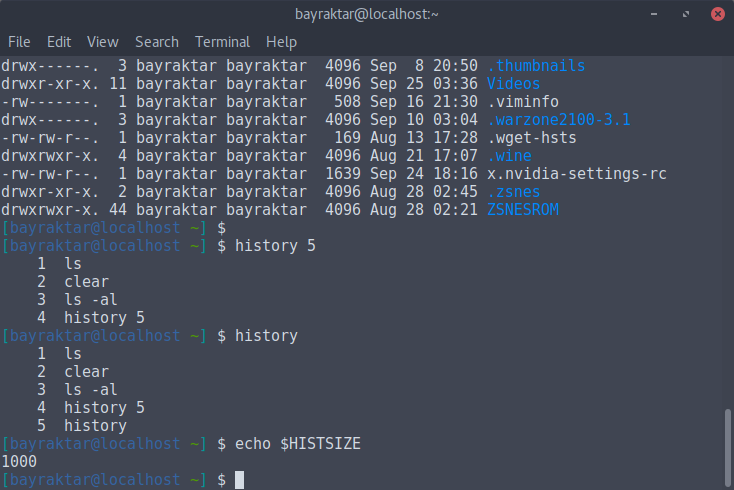Screen dimensions: 734x490
Task: Click the Videos directory name
Action: pyautogui.click(x=514, y=84)
